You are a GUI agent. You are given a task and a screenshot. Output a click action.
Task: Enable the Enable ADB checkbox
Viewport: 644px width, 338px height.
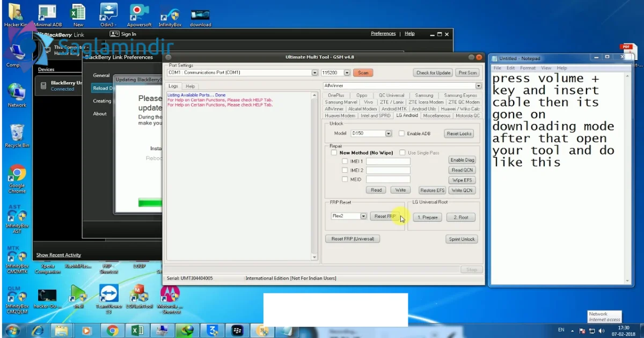coord(401,134)
